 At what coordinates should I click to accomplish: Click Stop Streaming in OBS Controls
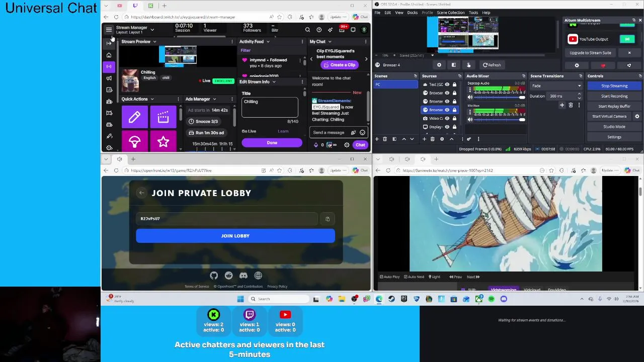[x=614, y=86]
